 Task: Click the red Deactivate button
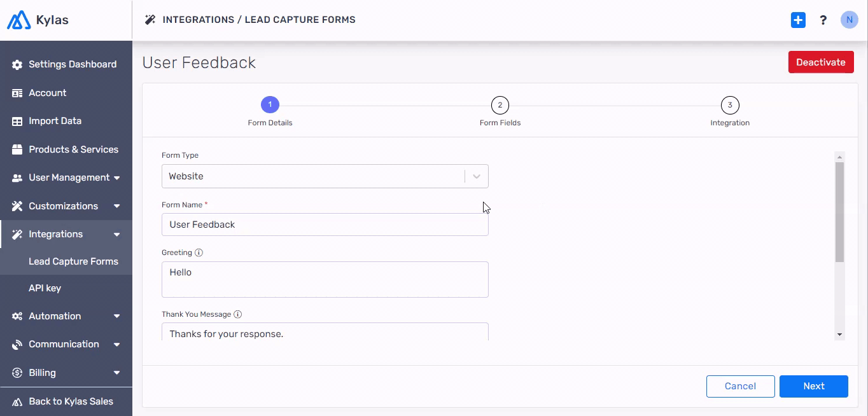[x=821, y=62]
